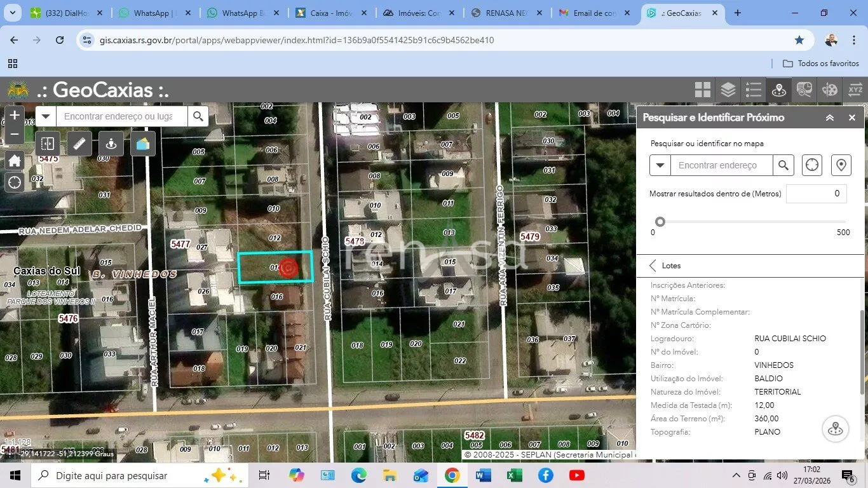
Task: Switch to the RENASA browser tab
Action: [507, 13]
